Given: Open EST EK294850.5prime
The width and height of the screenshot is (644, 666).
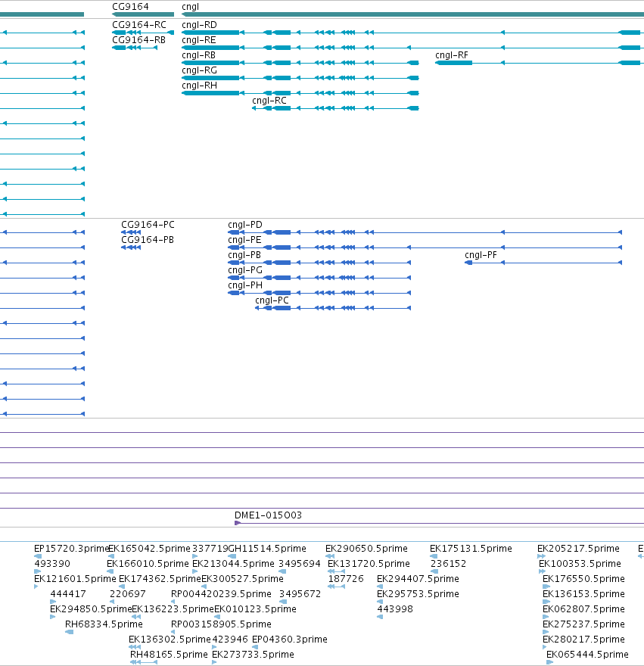Looking at the screenshot, I should click(91, 609).
